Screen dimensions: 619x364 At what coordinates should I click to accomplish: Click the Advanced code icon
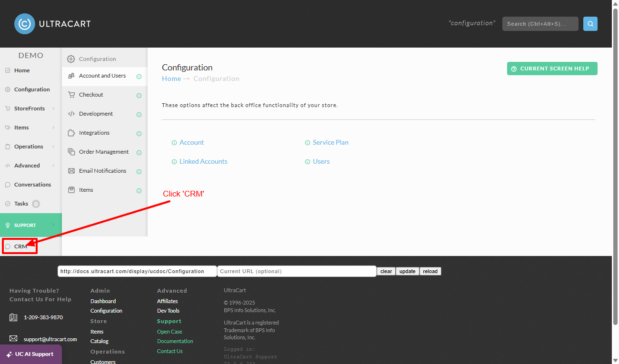(8, 166)
